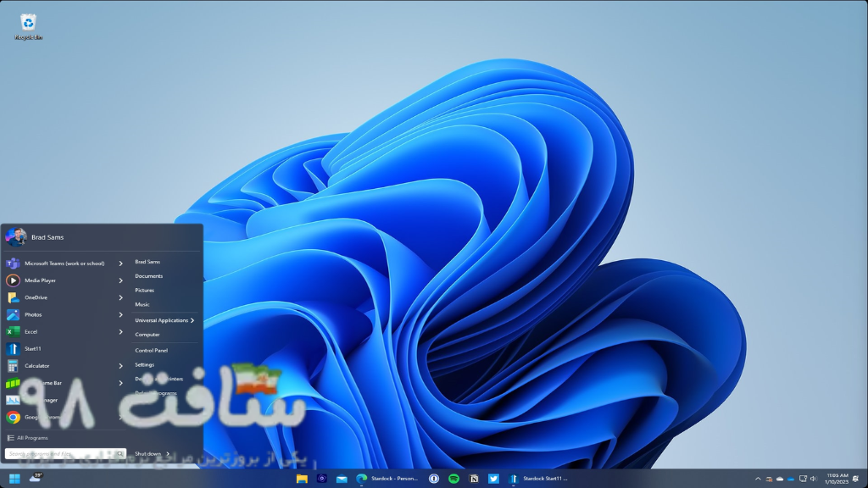Switch to Edge Stardock window

pyautogui.click(x=387, y=479)
